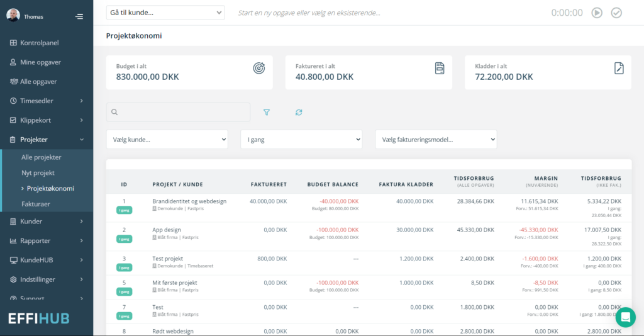Open the 'Brandidentitet og webdesign' project

(x=189, y=201)
